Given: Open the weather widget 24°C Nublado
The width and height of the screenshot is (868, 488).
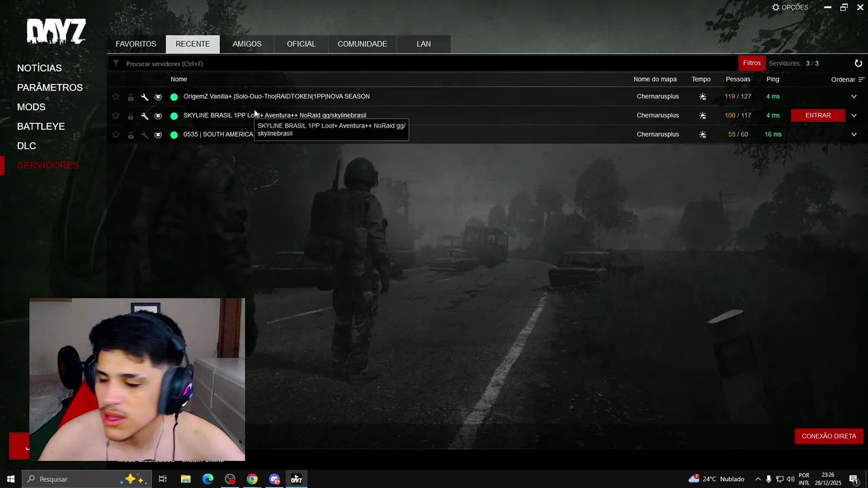Looking at the screenshot, I should click(716, 479).
